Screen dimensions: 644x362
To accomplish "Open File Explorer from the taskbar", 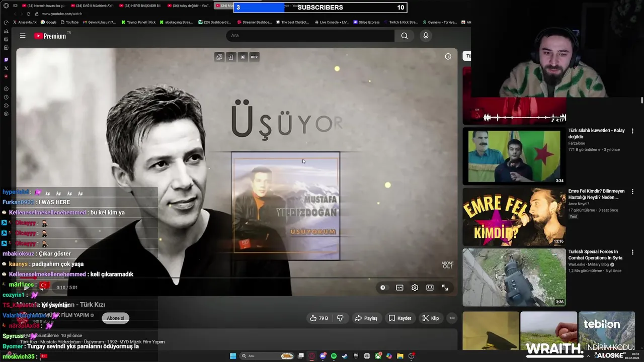I will [x=400, y=356].
